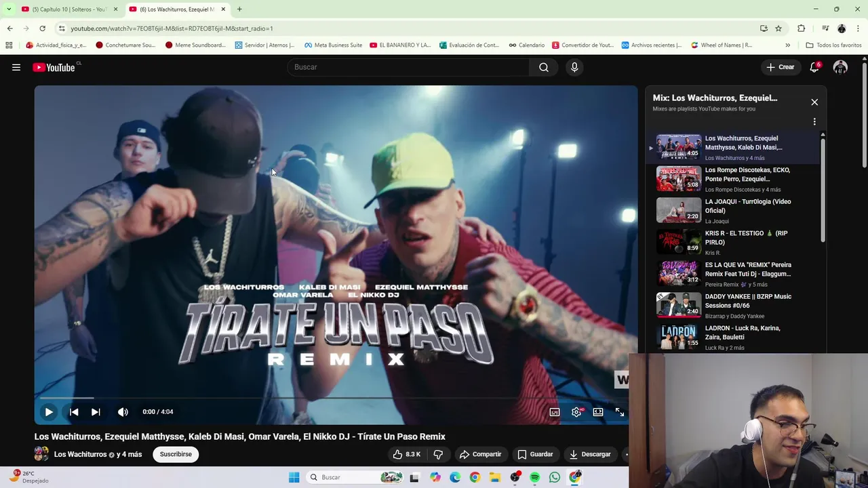Image resolution: width=868 pixels, height=488 pixels.
Task: Open the Todos los favoritos folder
Action: click(x=834, y=45)
